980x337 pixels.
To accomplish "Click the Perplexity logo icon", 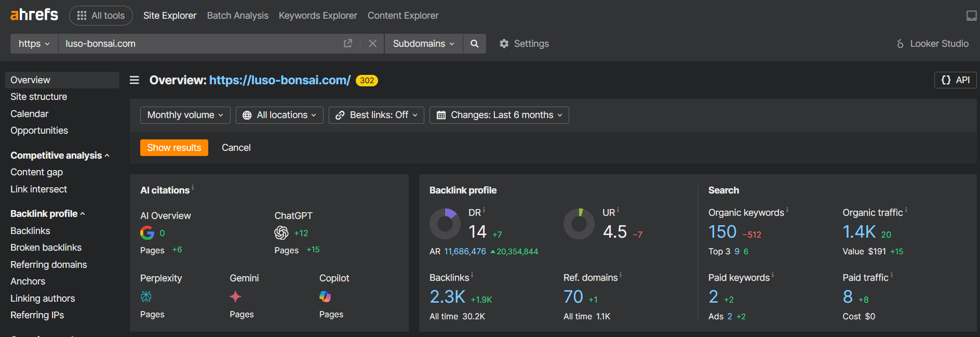I will point(146,296).
